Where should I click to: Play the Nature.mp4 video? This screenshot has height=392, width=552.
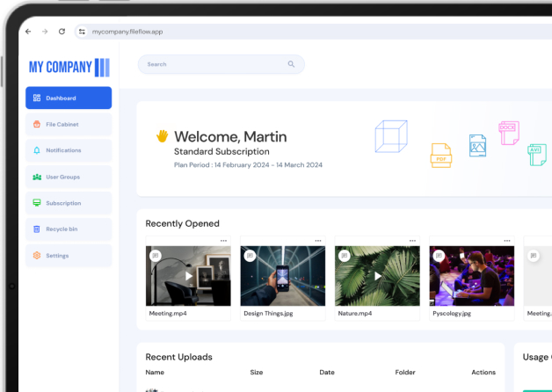[378, 276]
